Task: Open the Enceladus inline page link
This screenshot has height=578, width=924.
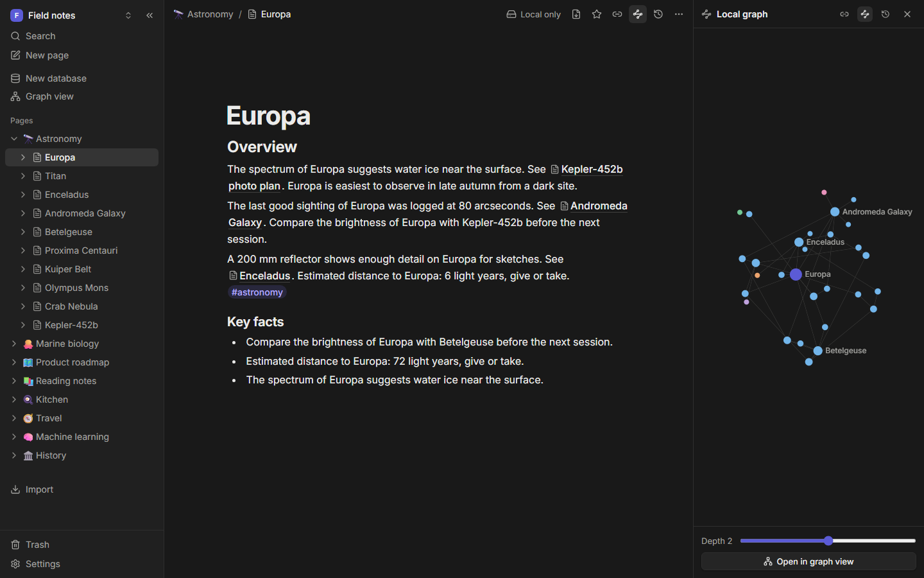Action: pyautogui.click(x=260, y=276)
